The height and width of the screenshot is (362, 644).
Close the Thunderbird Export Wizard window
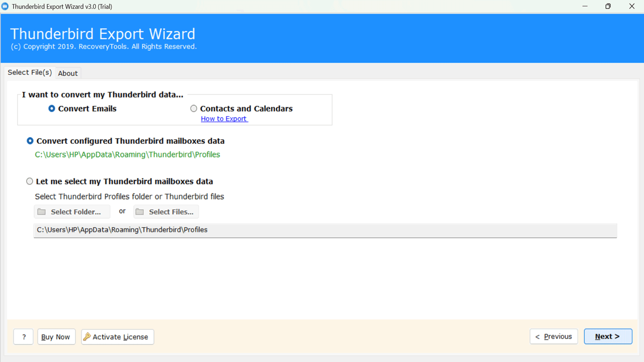pos(632,7)
